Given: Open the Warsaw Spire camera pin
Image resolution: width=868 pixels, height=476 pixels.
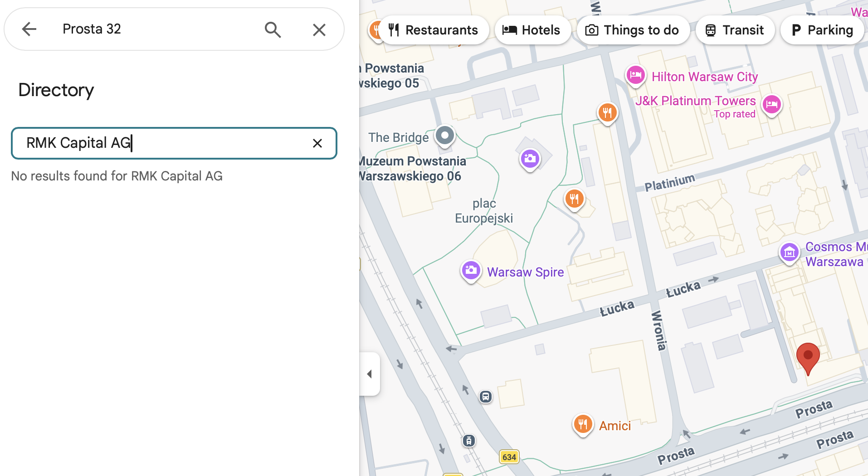Looking at the screenshot, I should [471, 271].
